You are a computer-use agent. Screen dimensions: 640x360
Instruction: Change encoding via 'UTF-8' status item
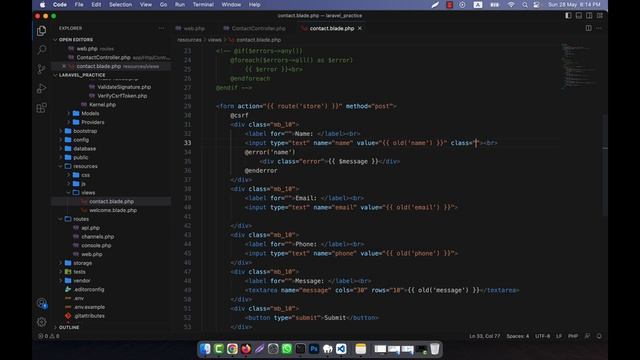coord(542,336)
